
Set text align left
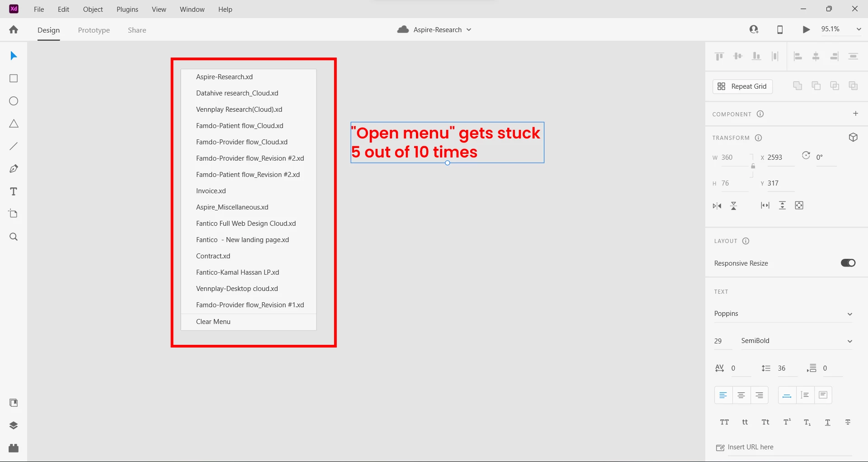click(723, 395)
